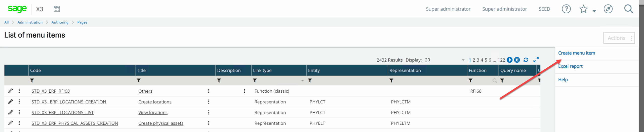Open title menu dots for Others
The height and width of the screenshot is (132, 644).
pos(209,91)
